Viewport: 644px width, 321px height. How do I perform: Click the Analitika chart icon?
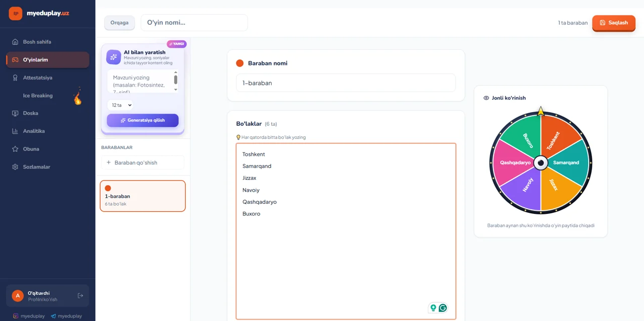coord(15,131)
